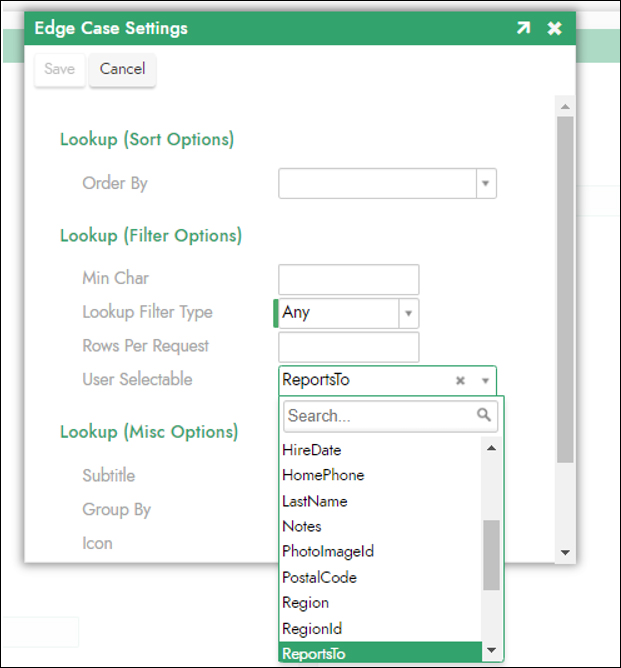Select the highlighted ReportsTo option
This screenshot has width=621, height=668.
[x=316, y=654]
